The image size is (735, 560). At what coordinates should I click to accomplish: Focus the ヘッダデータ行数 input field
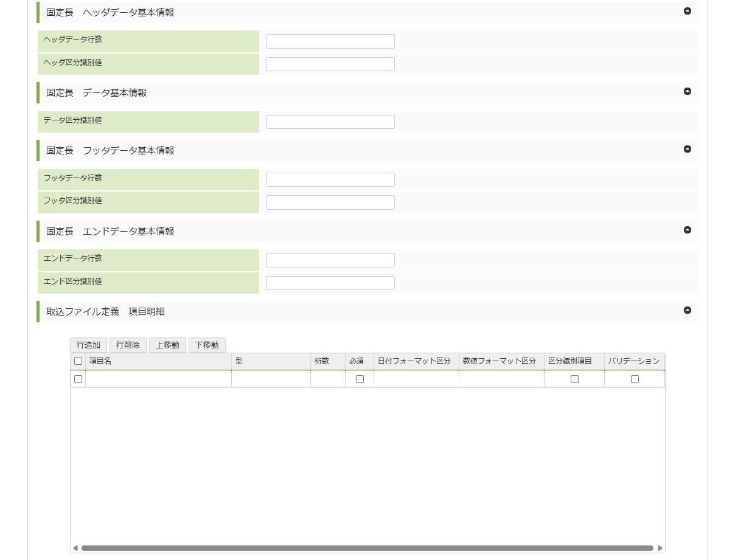(x=330, y=41)
